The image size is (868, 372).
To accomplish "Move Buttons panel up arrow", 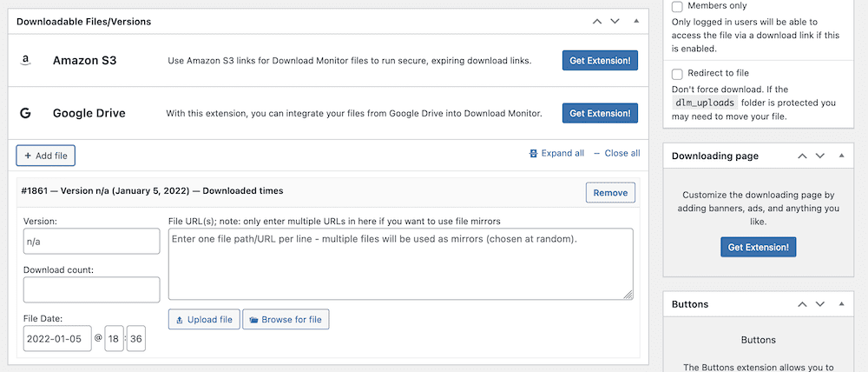I will (x=801, y=304).
